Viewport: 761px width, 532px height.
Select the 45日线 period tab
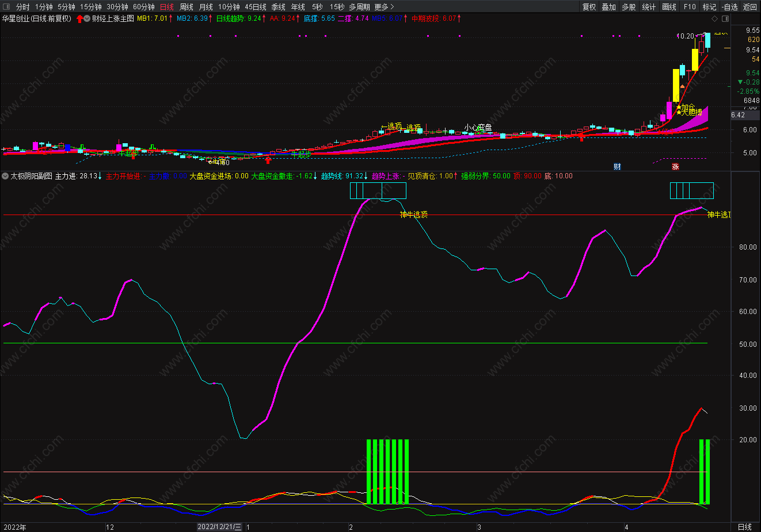(255, 7)
